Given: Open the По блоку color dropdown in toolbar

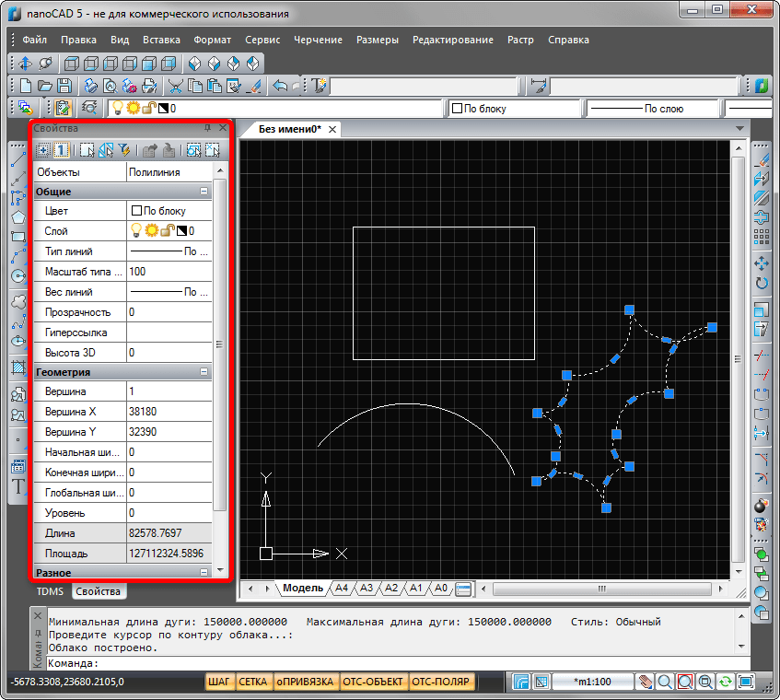Looking at the screenshot, I should pos(515,108).
